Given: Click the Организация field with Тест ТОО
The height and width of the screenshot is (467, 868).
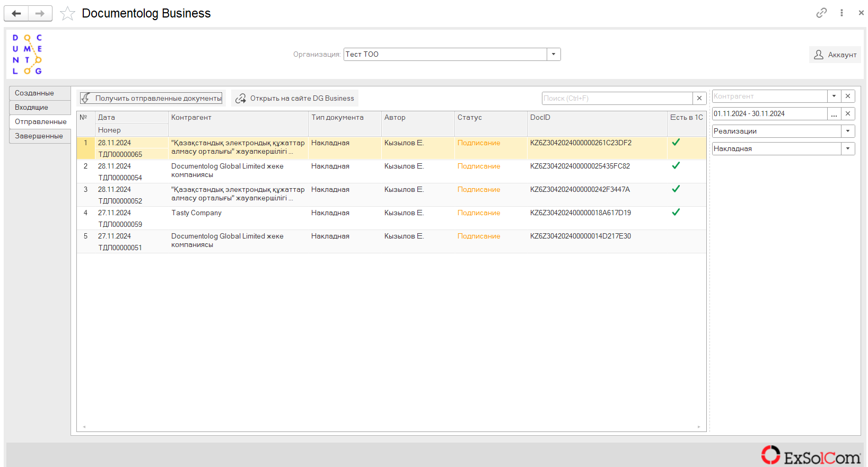Looking at the screenshot, I should click(x=445, y=54).
